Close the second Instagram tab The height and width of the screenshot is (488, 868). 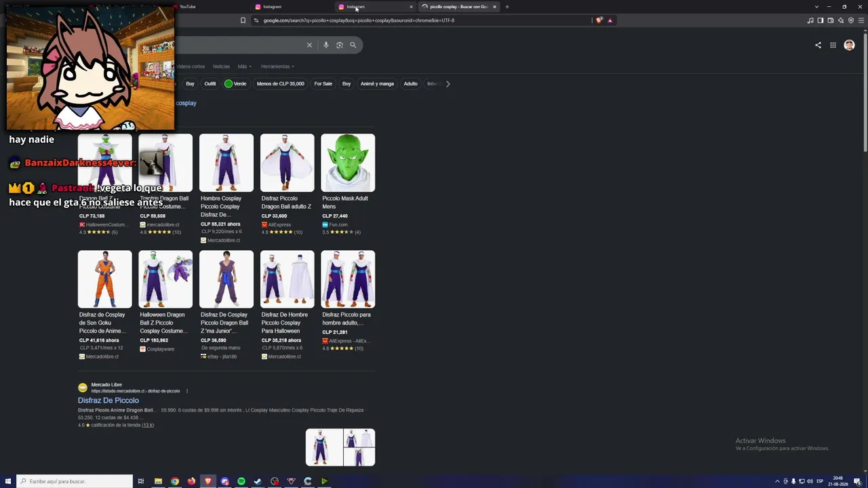411,7
